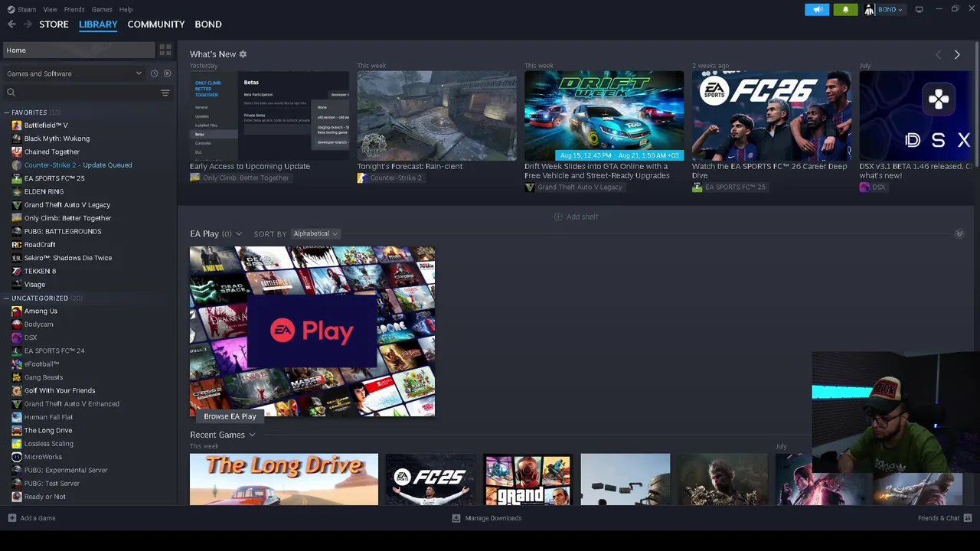The width and height of the screenshot is (980, 551).
Task: Open Tonight's Forecast: Rain-cient news thumbnail
Action: tap(436, 116)
